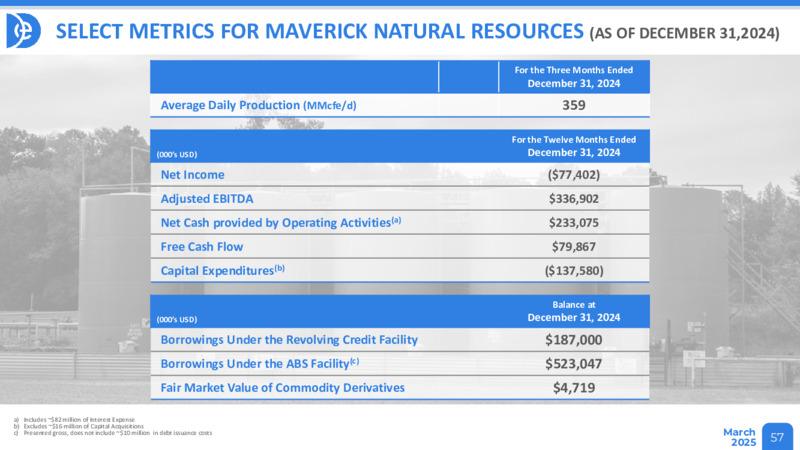The image size is (800, 450).
Task: Select the value $336,902
Action: coord(573,198)
